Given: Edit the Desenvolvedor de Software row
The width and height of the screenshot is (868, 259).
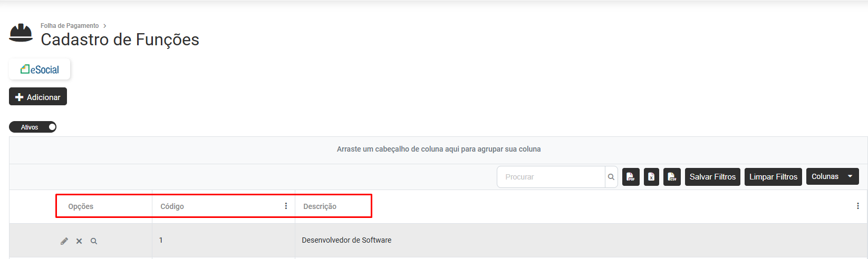Looking at the screenshot, I should [64, 241].
